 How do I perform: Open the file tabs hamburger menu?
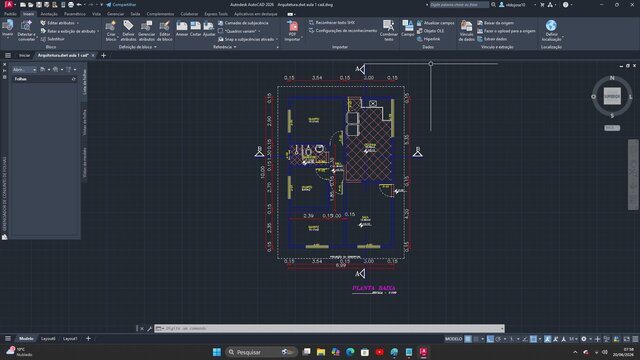tap(8, 55)
